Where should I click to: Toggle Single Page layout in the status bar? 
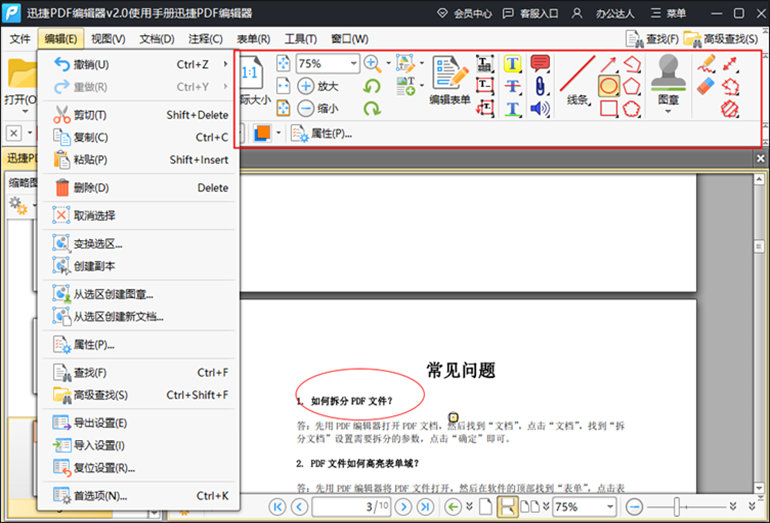[486, 506]
